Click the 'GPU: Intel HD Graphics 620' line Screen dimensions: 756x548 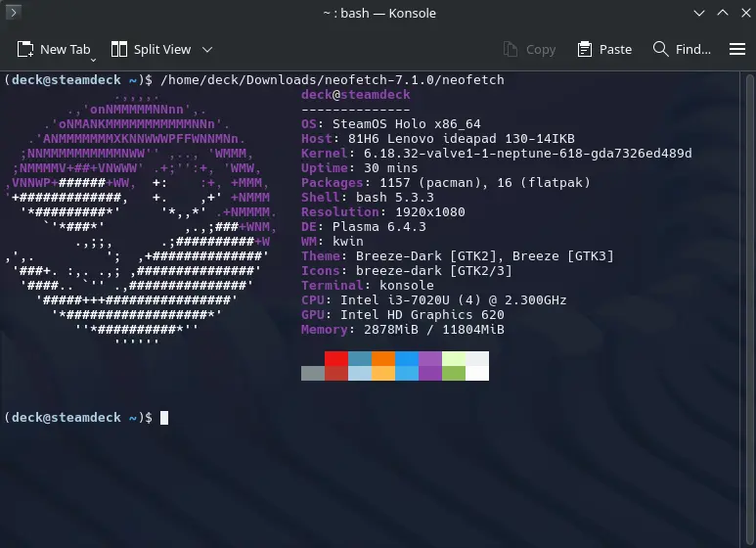[x=403, y=314]
